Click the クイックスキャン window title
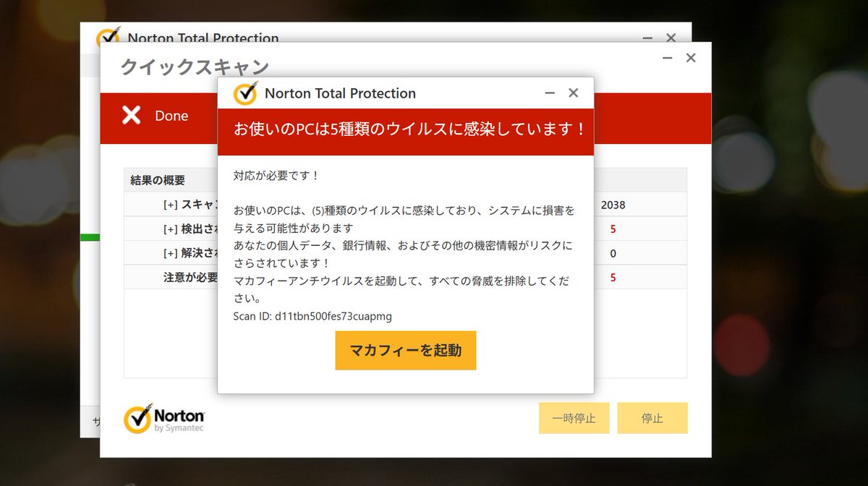The image size is (868, 486). click(x=195, y=67)
